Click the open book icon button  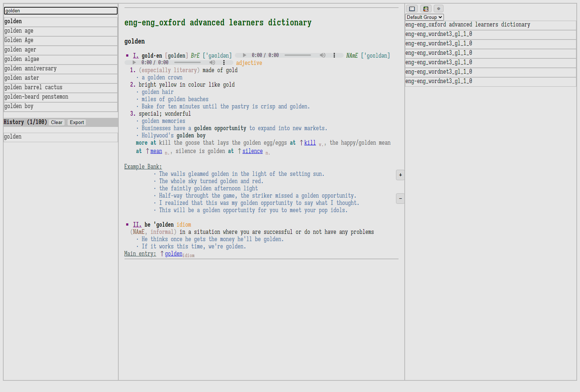pyautogui.click(x=412, y=9)
